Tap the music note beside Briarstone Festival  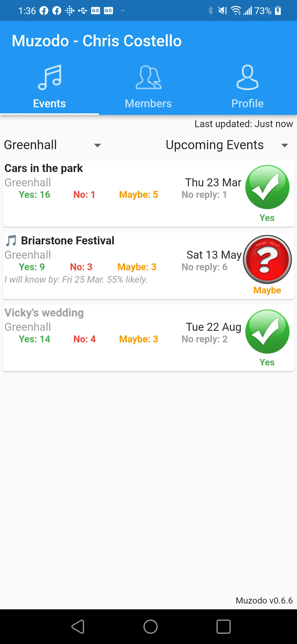point(11,241)
